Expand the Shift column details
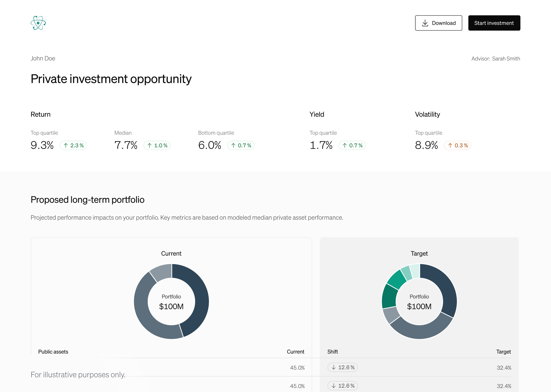Image resolution: width=551 pixels, height=392 pixels. (332, 352)
